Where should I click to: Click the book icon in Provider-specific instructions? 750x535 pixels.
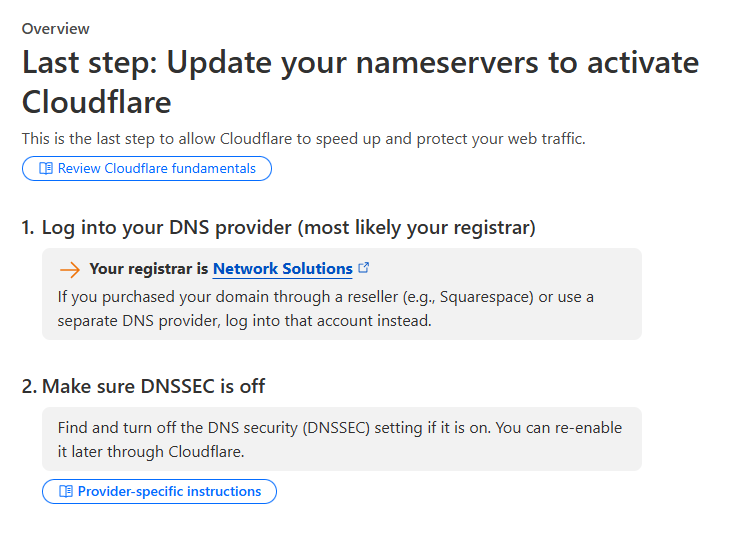66,491
